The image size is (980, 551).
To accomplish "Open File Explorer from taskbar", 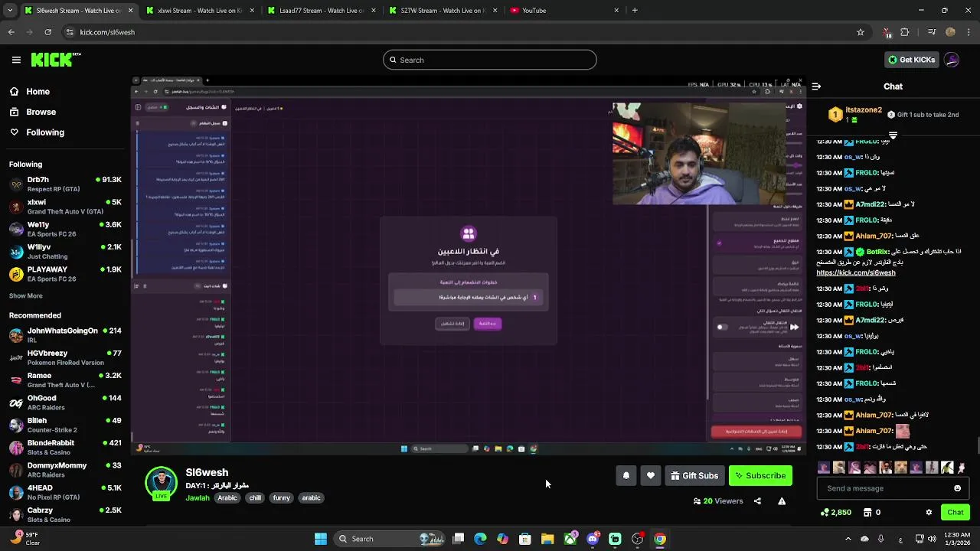I will (547, 539).
